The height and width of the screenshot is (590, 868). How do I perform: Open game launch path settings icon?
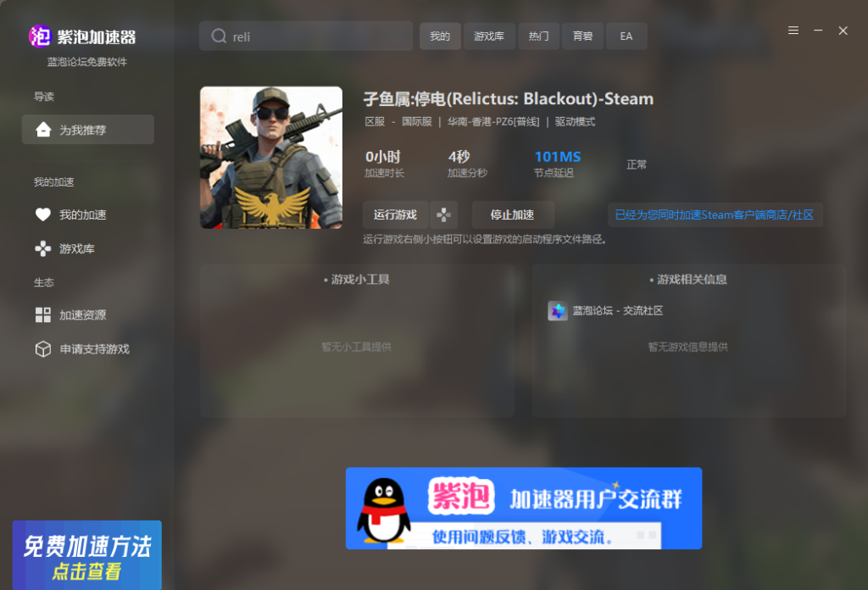[x=443, y=214]
